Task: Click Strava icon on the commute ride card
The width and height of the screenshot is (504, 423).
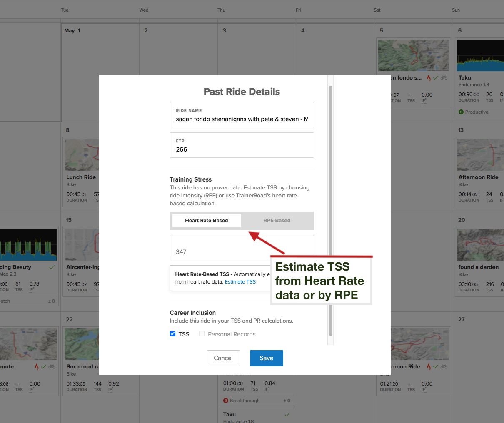Action: click(x=37, y=367)
